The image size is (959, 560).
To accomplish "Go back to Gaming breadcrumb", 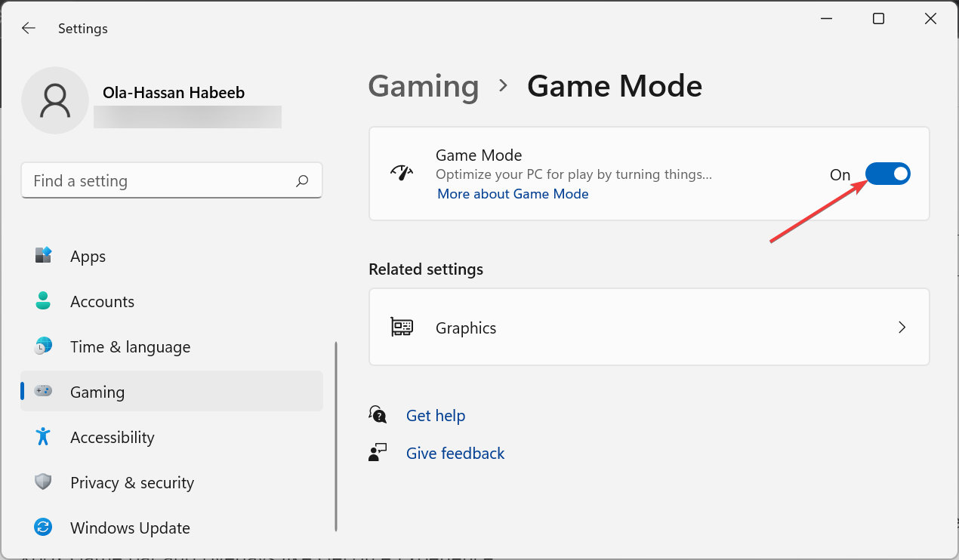I will point(423,86).
